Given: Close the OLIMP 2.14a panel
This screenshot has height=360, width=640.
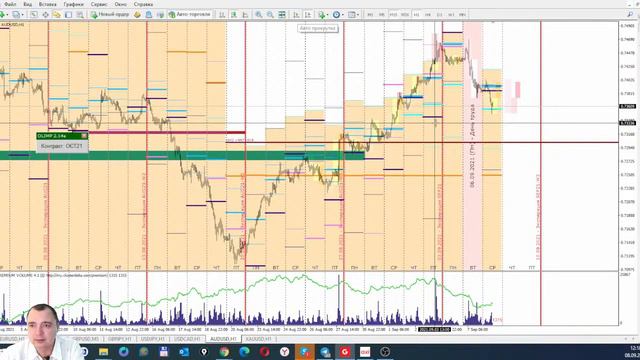Looking at the screenshot, I should point(84,136).
